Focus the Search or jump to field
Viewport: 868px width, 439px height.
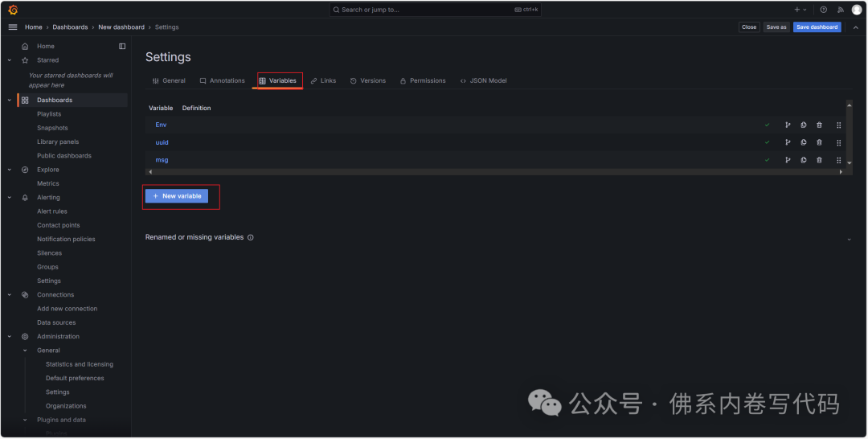(x=435, y=10)
